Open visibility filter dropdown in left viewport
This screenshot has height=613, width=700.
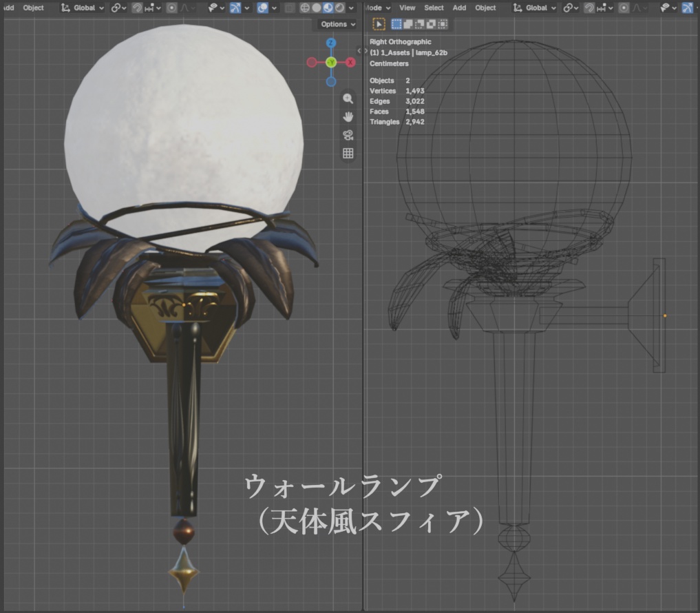pos(216,8)
